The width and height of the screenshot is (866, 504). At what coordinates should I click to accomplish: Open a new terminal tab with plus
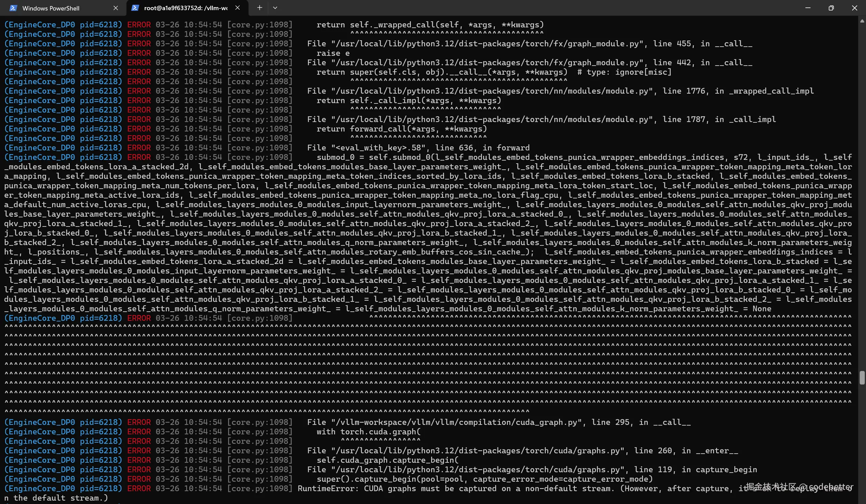tap(260, 7)
